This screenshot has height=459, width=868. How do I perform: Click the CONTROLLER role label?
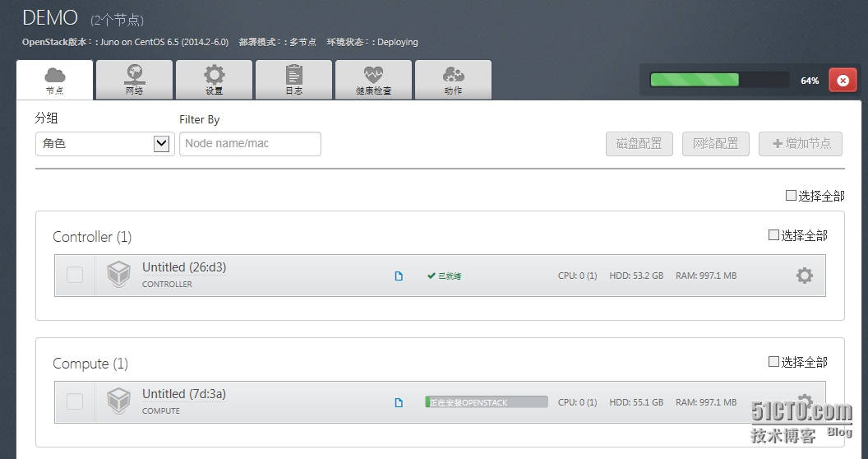(167, 284)
